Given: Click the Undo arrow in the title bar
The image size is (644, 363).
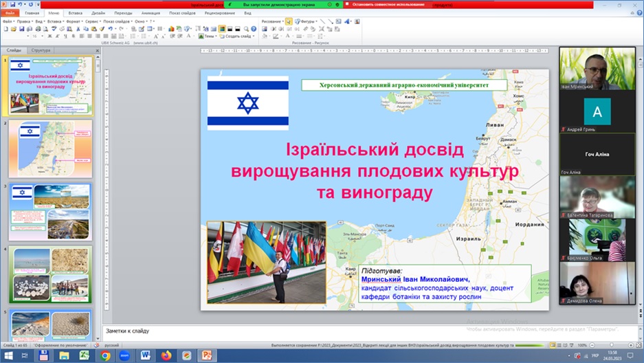Looking at the screenshot, I should click(x=21, y=4).
